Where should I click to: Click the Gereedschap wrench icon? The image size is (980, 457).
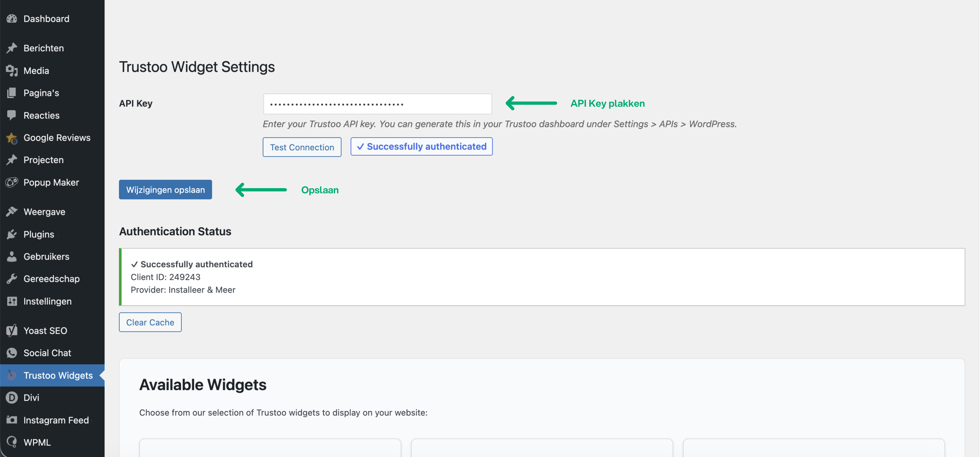pos(12,279)
